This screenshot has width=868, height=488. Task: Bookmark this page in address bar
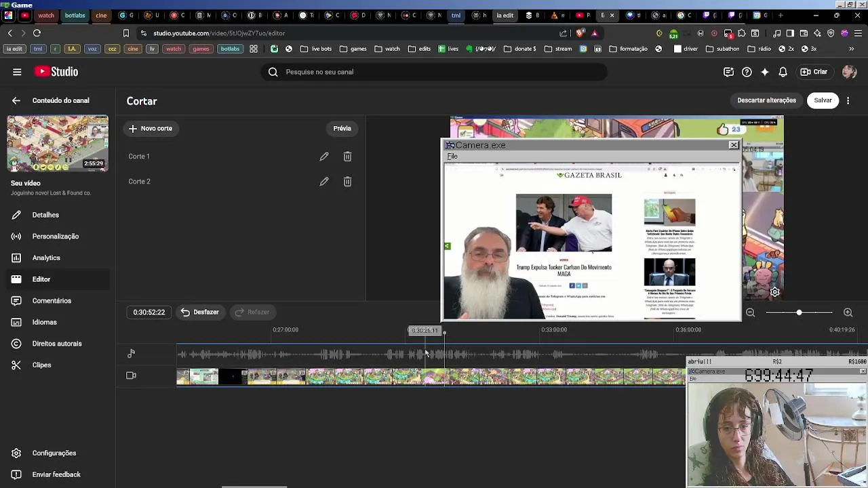(x=125, y=33)
